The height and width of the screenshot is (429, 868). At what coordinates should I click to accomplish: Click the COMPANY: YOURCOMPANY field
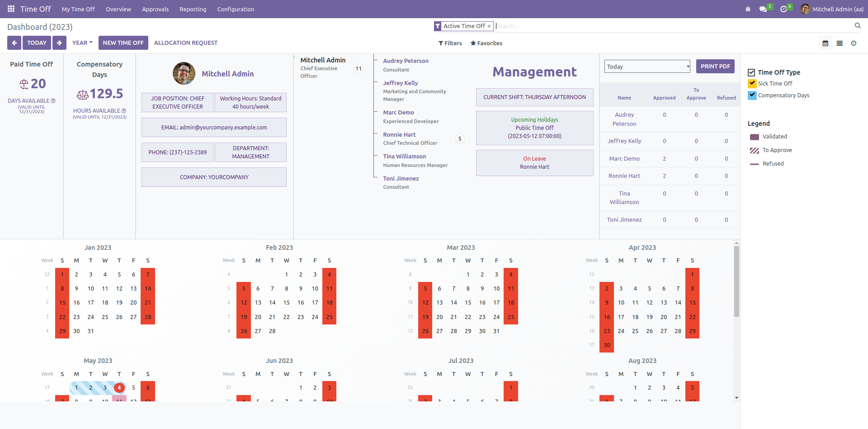point(214,177)
